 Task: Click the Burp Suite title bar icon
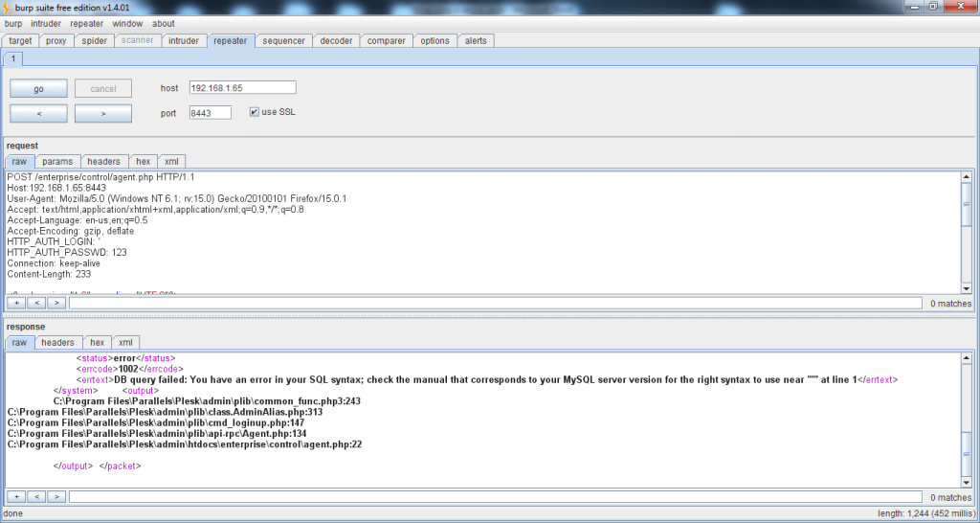pos(8,7)
